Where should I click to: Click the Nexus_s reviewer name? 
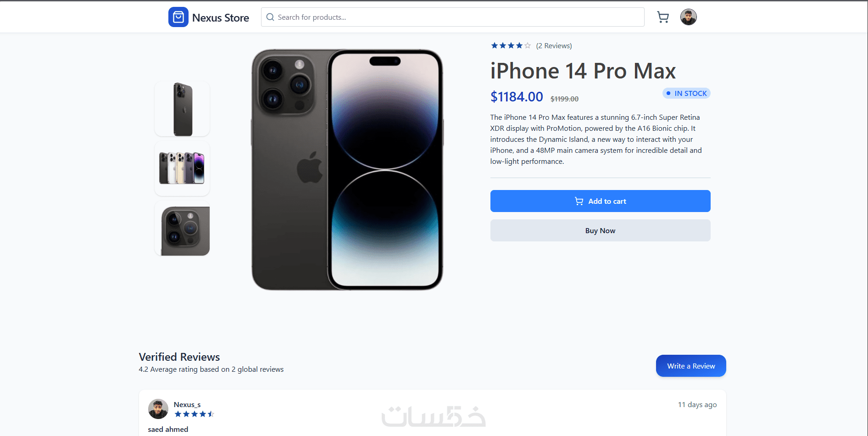coord(187,404)
